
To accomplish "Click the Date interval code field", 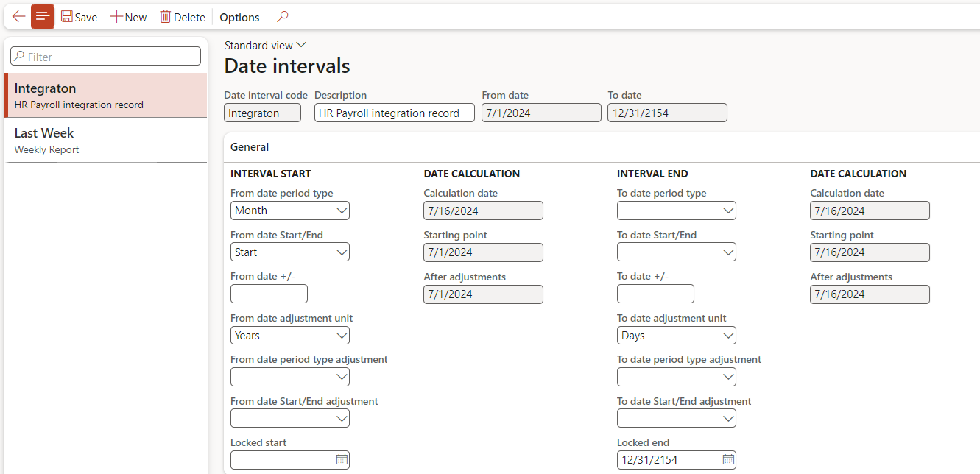I will coord(262,113).
